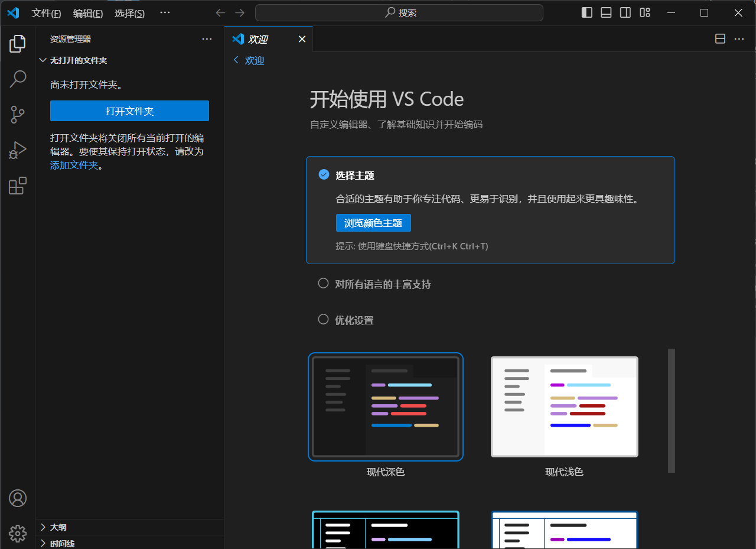Click the 欢迎 breadcrumb link

pos(255,60)
